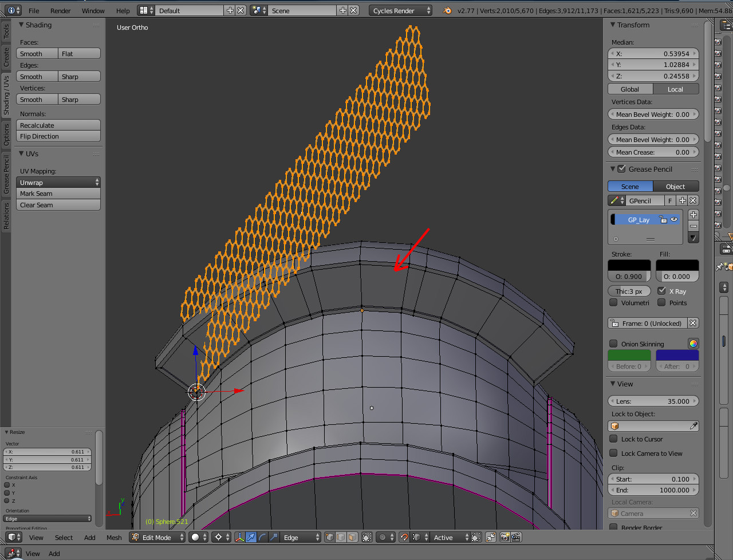
Task: Click the Recalculate normals button
Action: point(58,125)
